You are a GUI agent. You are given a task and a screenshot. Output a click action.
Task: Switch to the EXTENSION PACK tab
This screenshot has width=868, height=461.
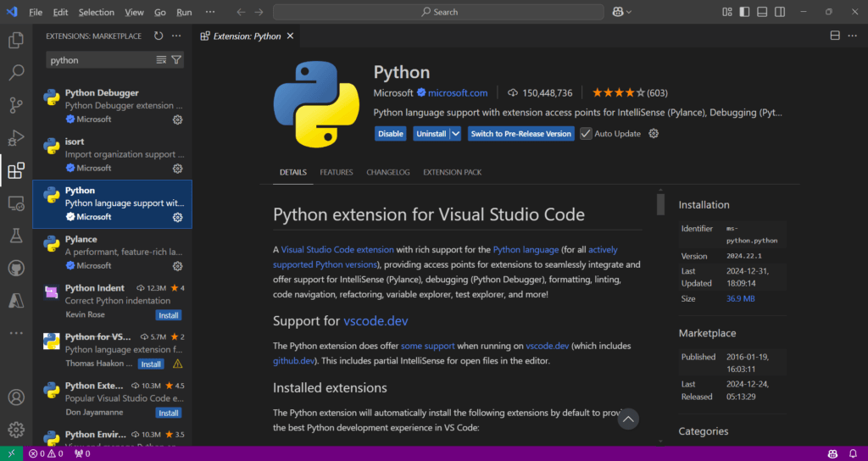point(453,173)
